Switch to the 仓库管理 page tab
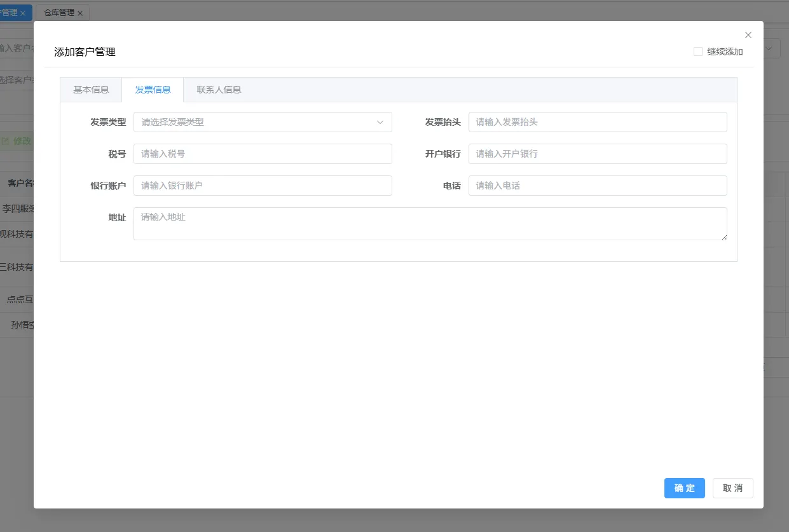789x532 pixels. tap(58, 13)
